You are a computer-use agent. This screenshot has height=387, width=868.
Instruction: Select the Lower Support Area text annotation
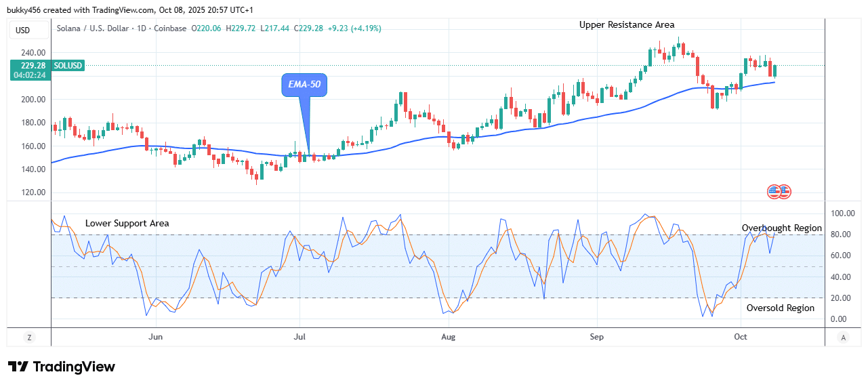click(x=127, y=224)
